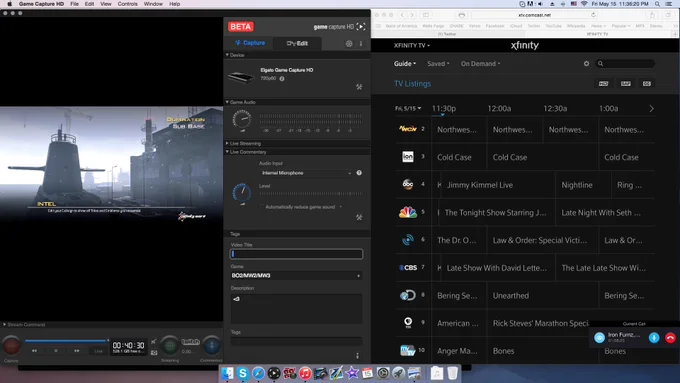
Task: Mute the Iron Furnz call microphone
Action: click(x=654, y=338)
